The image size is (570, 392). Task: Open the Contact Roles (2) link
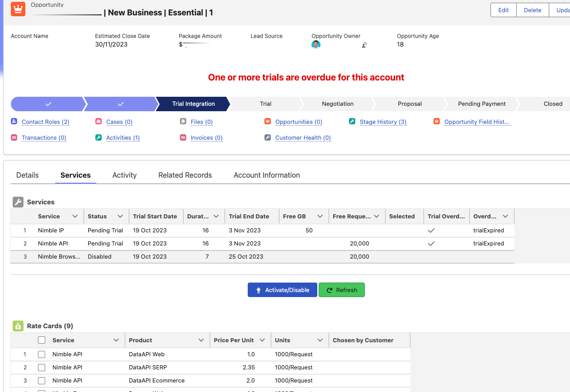click(46, 122)
